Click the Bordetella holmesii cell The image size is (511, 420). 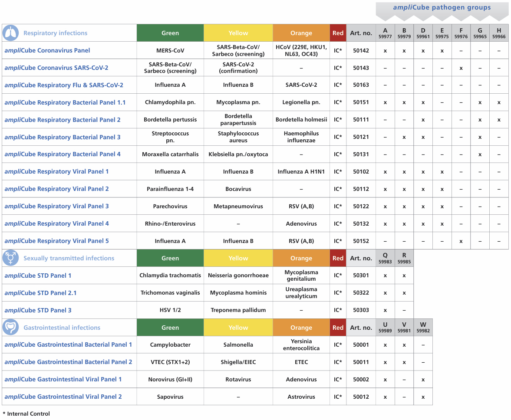pyautogui.click(x=301, y=119)
